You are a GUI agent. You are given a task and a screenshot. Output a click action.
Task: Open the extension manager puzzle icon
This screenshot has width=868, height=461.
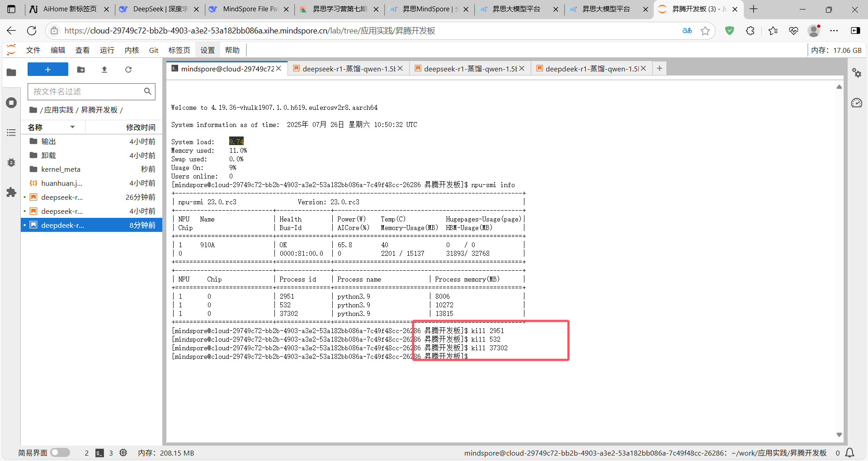[11, 192]
